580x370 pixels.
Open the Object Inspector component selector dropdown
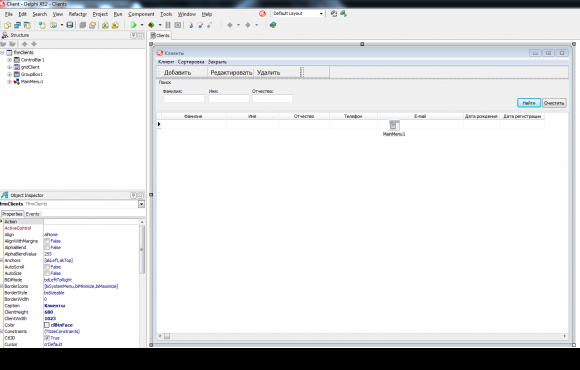click(x=141, y=204)
